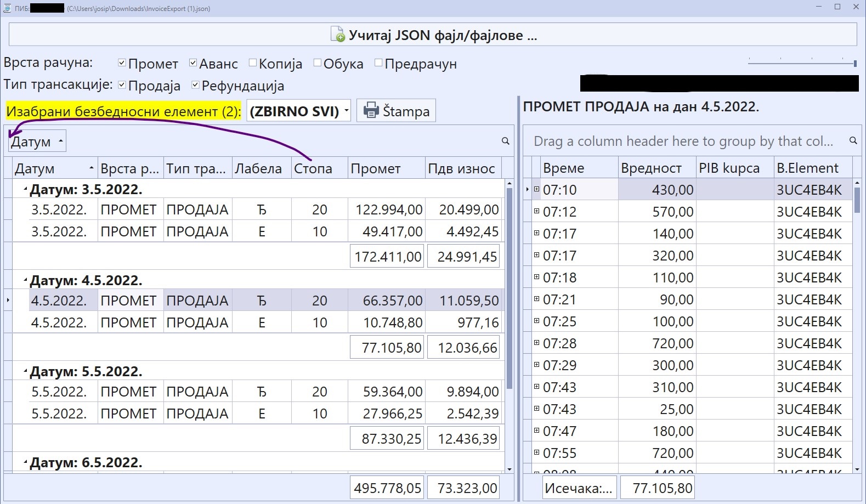Uncheck the Аванс checkbox

(x=193, y=63)
